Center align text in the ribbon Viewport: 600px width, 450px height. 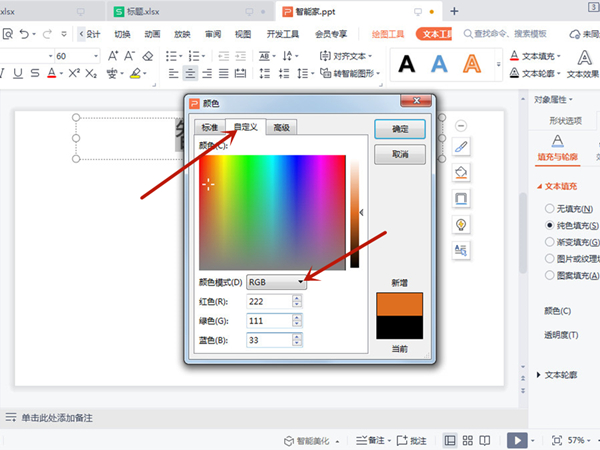click(190, 73)
